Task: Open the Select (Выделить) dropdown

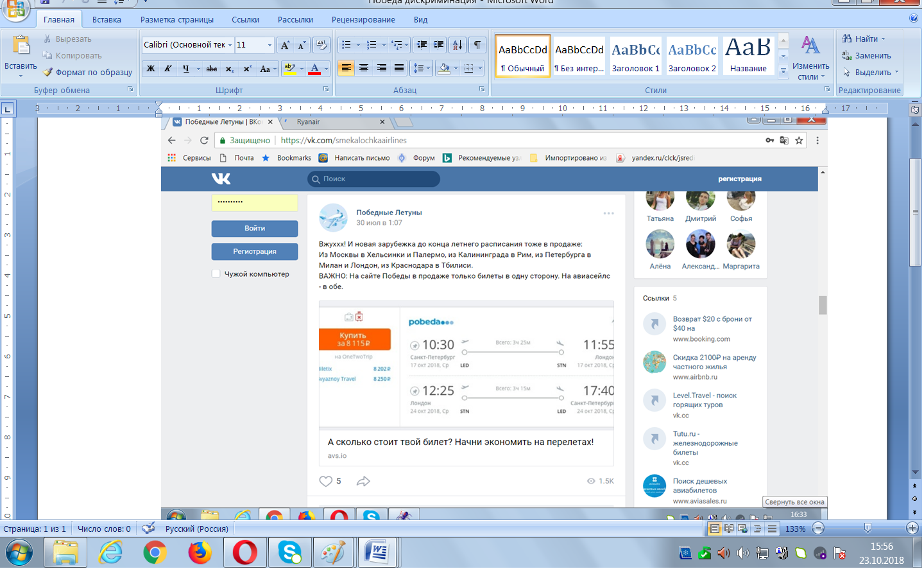Action: point(871,73)
